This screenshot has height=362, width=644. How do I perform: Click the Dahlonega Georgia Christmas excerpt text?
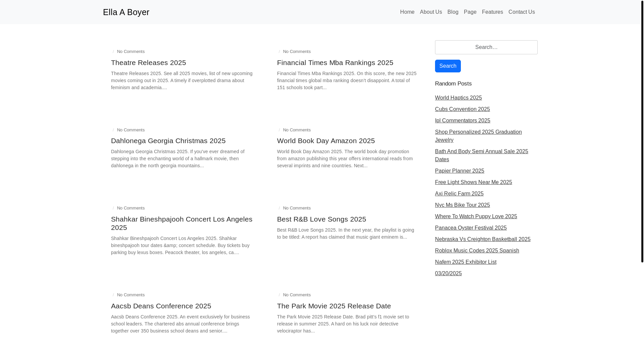coord(178,159)
